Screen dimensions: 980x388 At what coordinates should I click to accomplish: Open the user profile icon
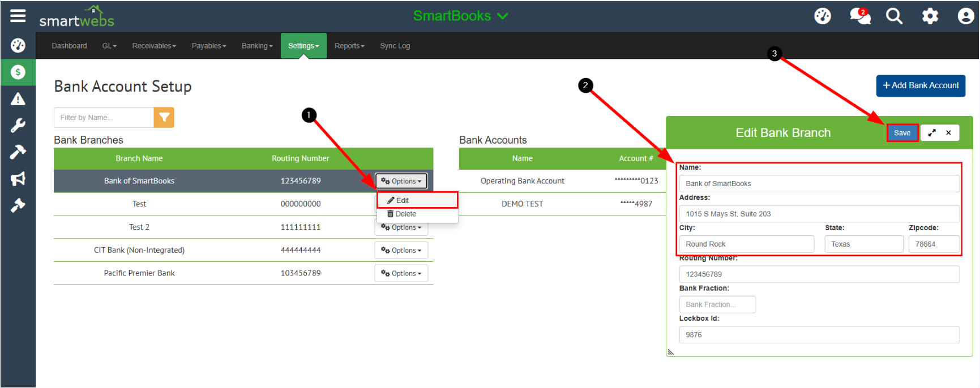(965, 16)
